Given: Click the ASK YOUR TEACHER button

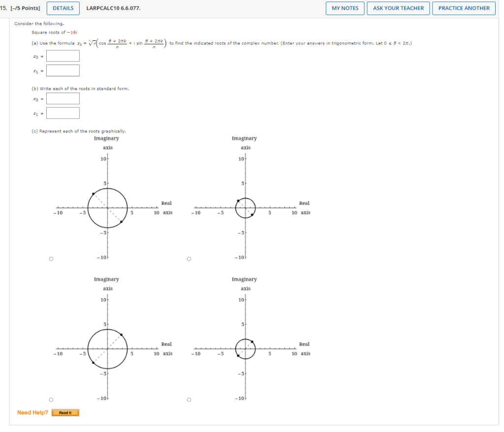Looking at the screenshot, I should 398,8.
